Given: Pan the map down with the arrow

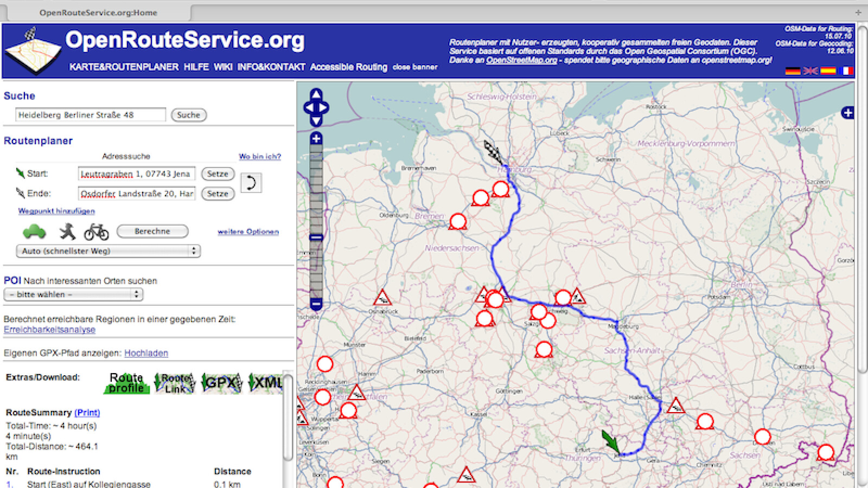Looking at the screenshot, I should click(x=316, y=120).
